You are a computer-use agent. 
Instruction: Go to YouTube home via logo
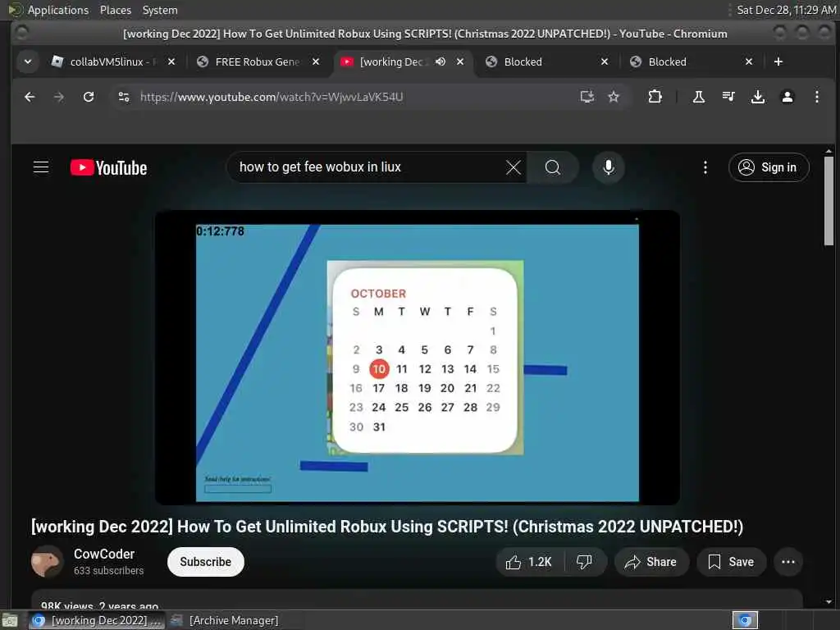(x=109, y=167)
